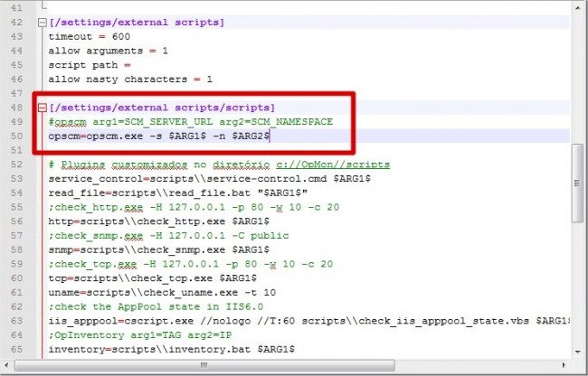Collapse the [/settings/external scripts/scripts] section fold
This screenshot has height=376, width=588.
click(x=43, y=108)
